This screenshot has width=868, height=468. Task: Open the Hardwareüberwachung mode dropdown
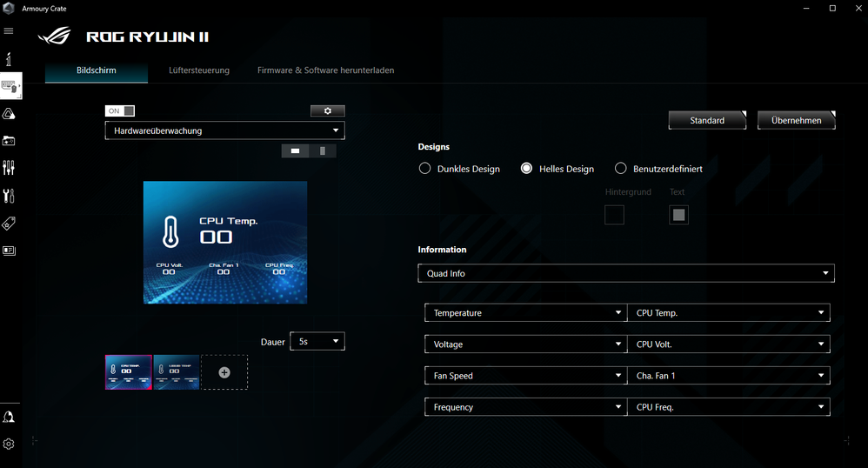click(224, 130)
